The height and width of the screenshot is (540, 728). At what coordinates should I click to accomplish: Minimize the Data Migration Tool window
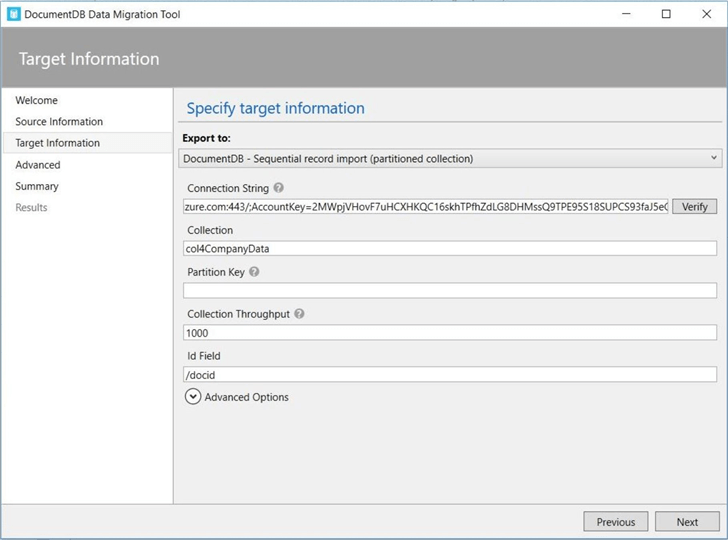click(x=626, y=14)
